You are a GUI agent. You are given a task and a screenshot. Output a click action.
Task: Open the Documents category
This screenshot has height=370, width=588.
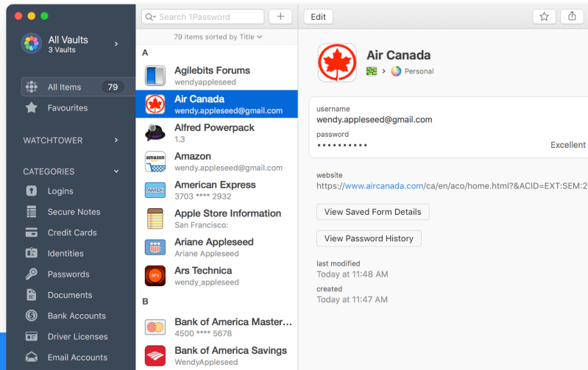coord(70,295)
